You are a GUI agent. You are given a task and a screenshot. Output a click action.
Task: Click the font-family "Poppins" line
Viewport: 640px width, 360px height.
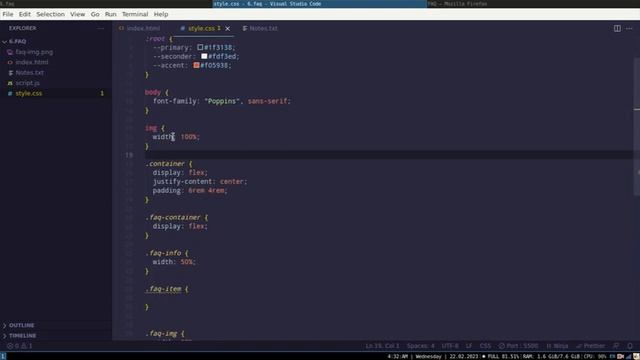222,101
